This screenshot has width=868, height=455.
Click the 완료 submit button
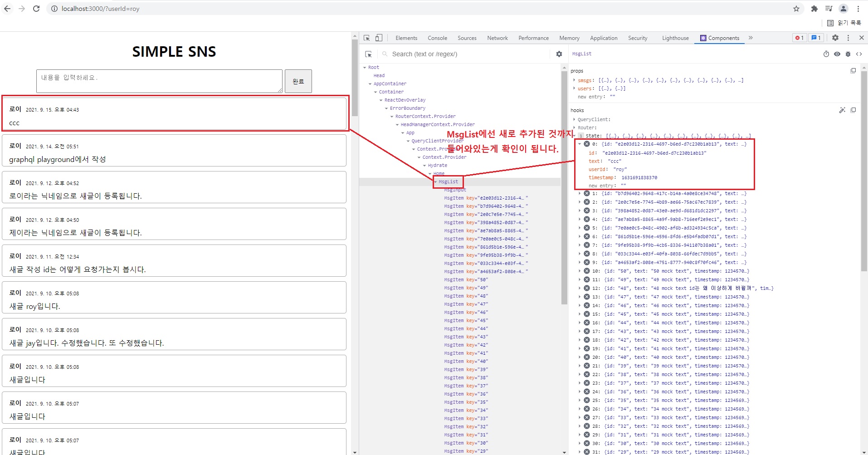(298, 81)
